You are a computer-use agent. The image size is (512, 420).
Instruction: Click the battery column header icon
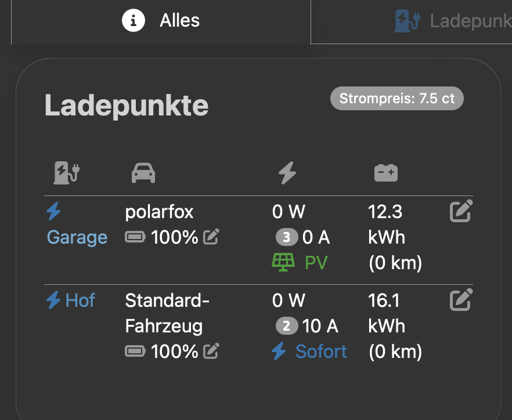click(x=386, y=172)
